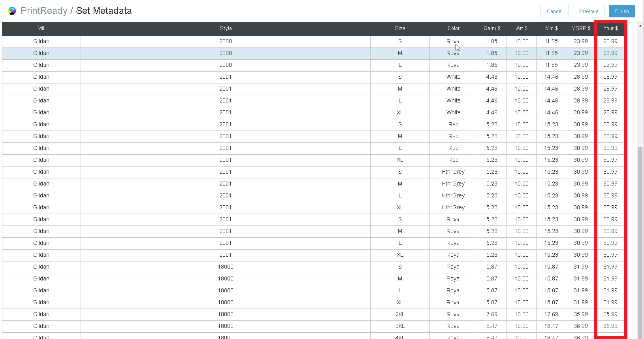Click Gildan in 18000 L row

(x=41, y=290)
